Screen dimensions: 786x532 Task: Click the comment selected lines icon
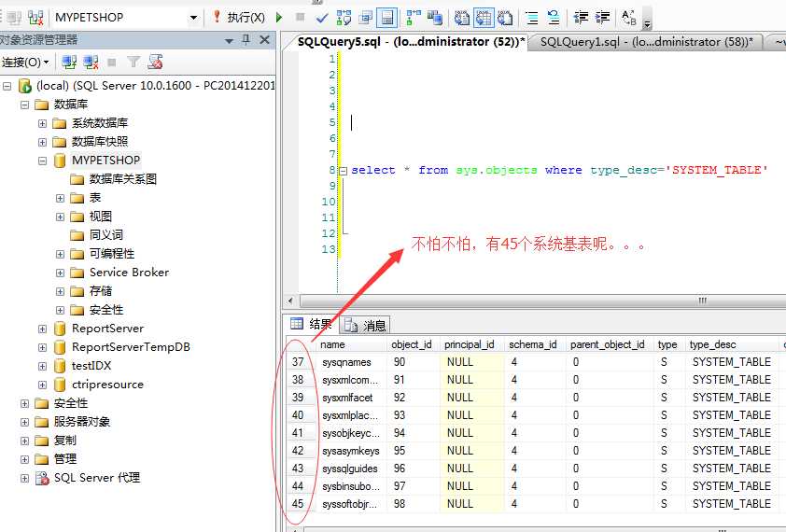pos(532,18)
